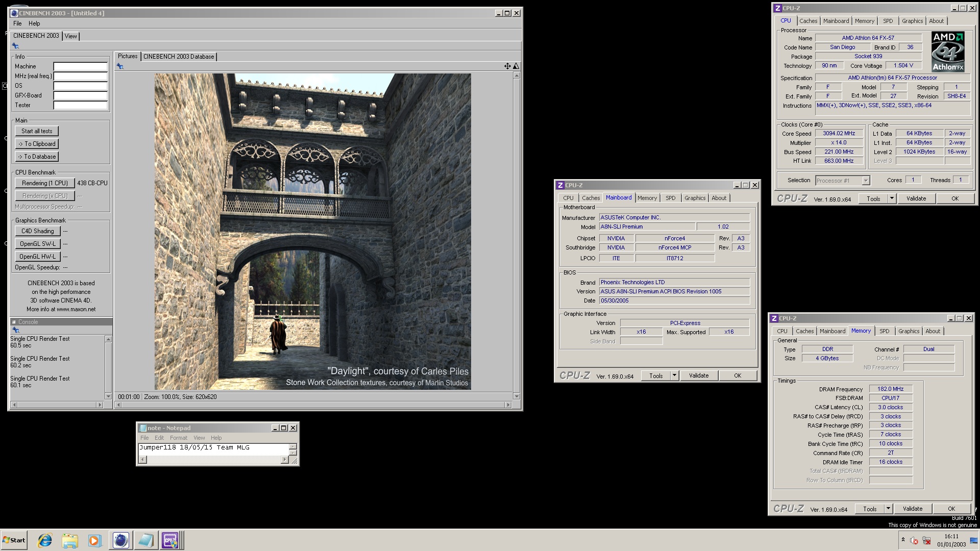Open Graphics tab in CPU-Z Memory window
Screen dimensions: 980x551
909,331
